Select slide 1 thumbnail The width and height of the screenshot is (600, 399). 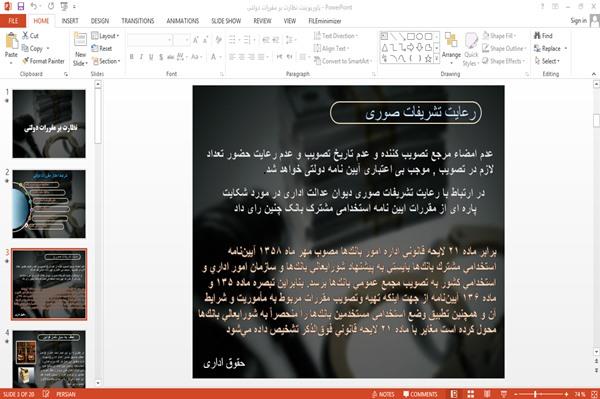pos(49,124)
